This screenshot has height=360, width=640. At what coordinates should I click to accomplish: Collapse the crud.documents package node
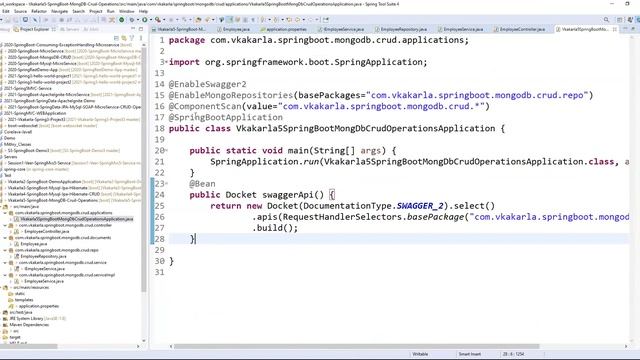tap(5, 238)
